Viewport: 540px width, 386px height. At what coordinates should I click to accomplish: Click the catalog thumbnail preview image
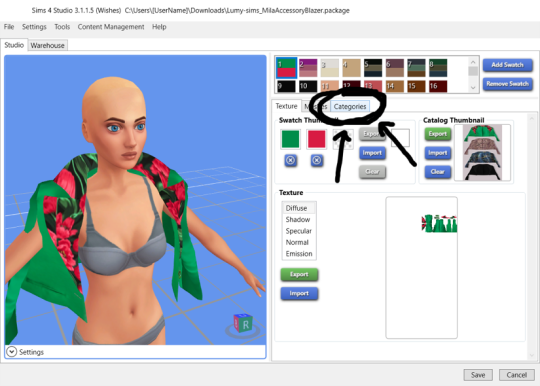tap(482, 153)
